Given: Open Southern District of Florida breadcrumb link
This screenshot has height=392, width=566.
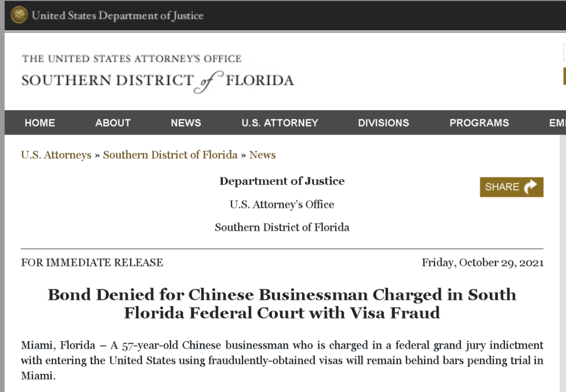Looking at the screenshot, I should click(x=170, y=155).
